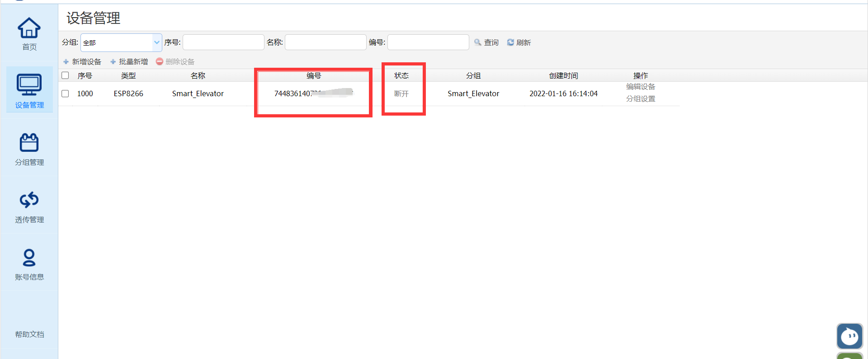
Task: Select the device number starting 744836140
Action: click(x=313, y=93)
